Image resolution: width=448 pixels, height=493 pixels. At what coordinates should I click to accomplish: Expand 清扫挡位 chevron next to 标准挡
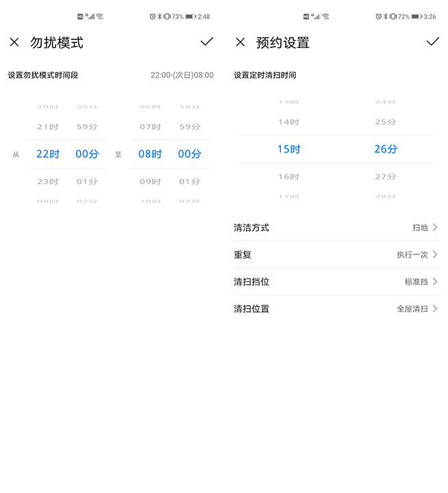tap(434, 282)
